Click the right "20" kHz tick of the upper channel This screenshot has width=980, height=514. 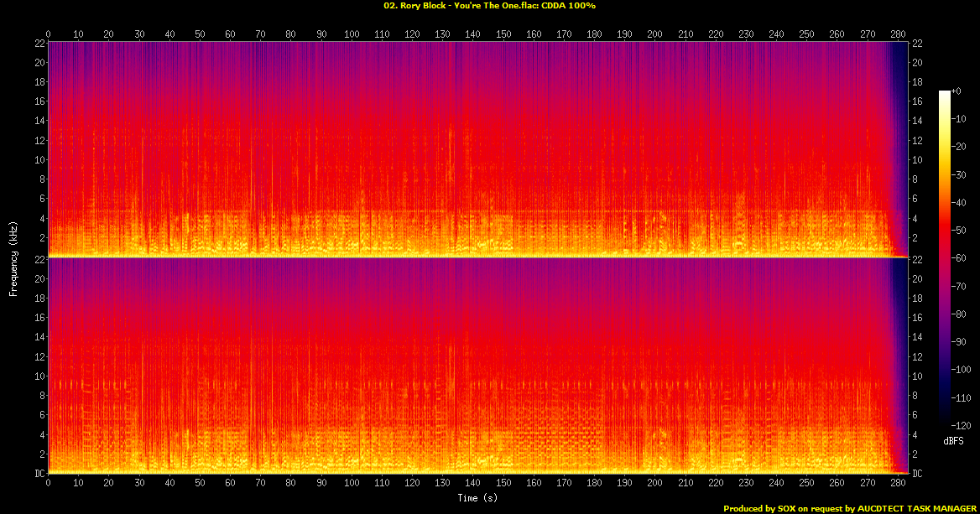[916, 62]
